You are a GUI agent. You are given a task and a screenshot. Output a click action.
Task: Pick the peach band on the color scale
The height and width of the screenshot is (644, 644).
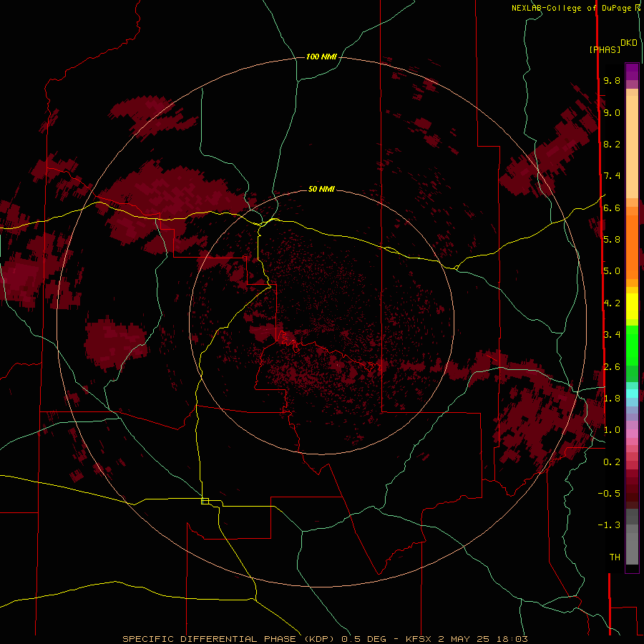[632, 146]
